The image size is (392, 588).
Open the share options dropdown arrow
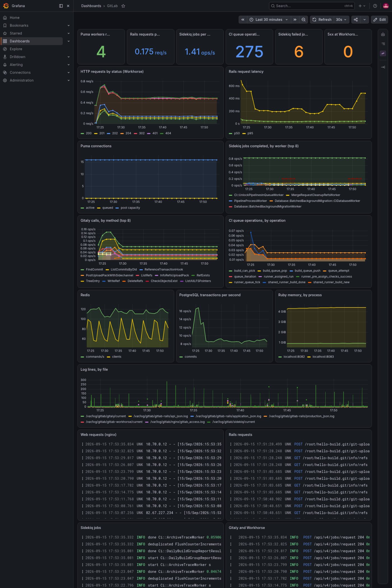click(365, 20)
